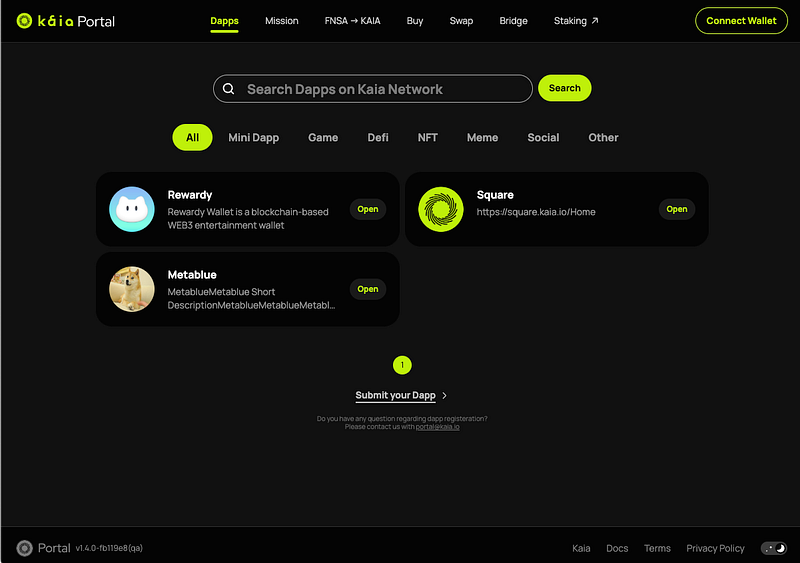Open the Bridge page
The height and width of the screenshot is (563, 800).
click(x=513, y=21)
